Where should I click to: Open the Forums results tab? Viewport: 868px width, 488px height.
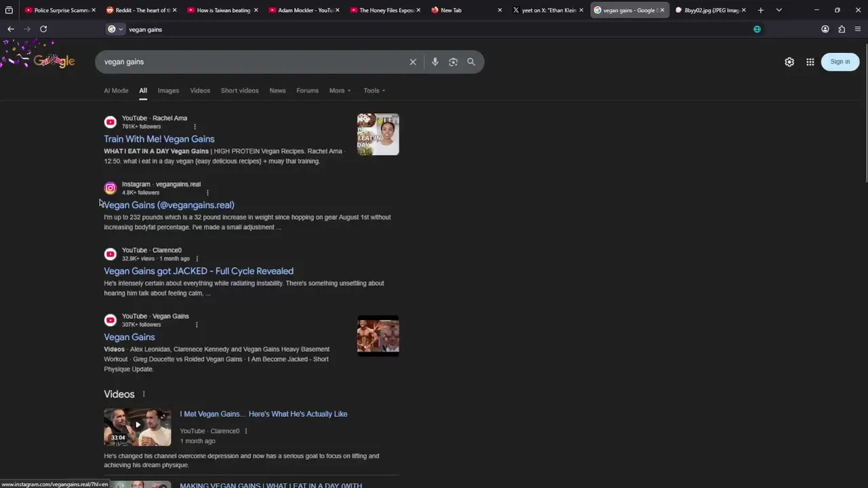tap(307, 90)
